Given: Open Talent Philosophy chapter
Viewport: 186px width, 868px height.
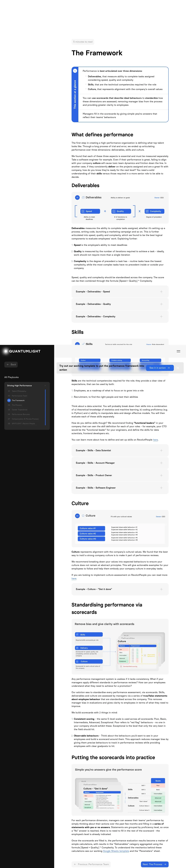Looking at the screenshot, I should pos(19,391).
